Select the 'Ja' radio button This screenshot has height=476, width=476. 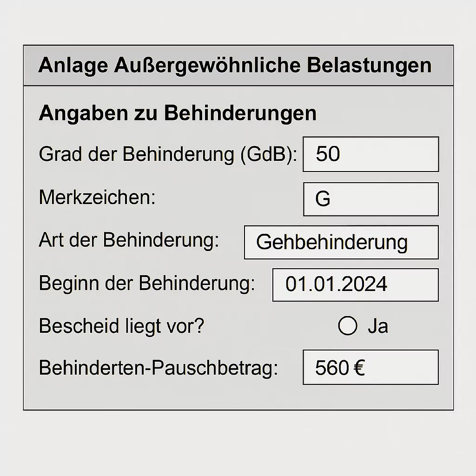tap(348, 326)
